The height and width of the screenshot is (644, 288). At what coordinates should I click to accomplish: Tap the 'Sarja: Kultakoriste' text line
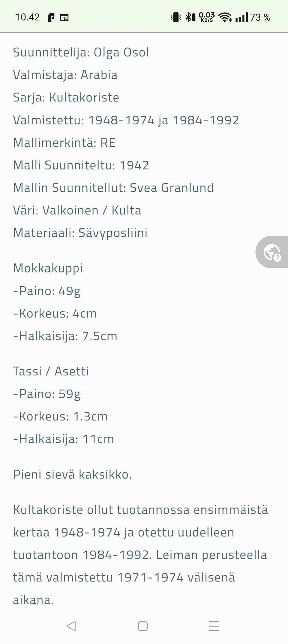(66, 98)
